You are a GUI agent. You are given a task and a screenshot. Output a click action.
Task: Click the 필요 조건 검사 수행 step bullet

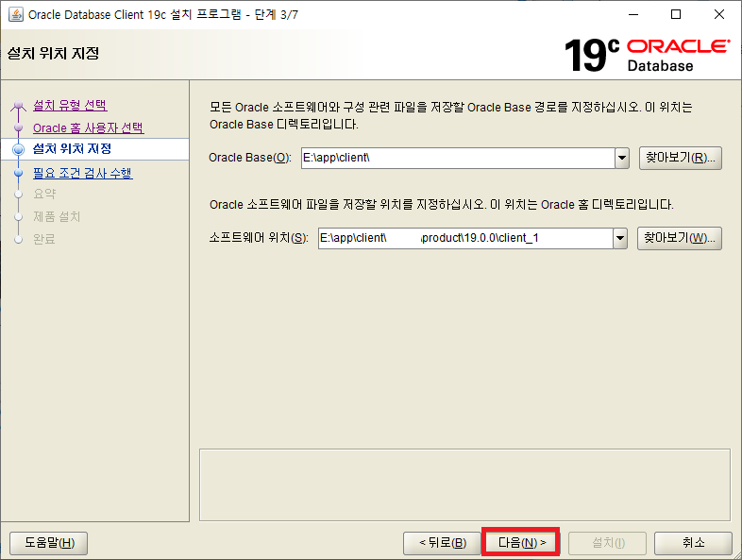tap(19, 173)
